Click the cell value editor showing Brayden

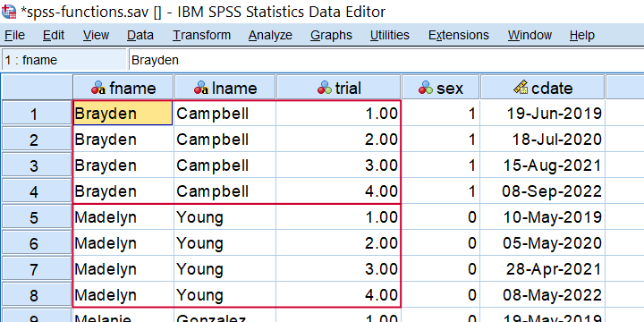click(x=386, y=61)
